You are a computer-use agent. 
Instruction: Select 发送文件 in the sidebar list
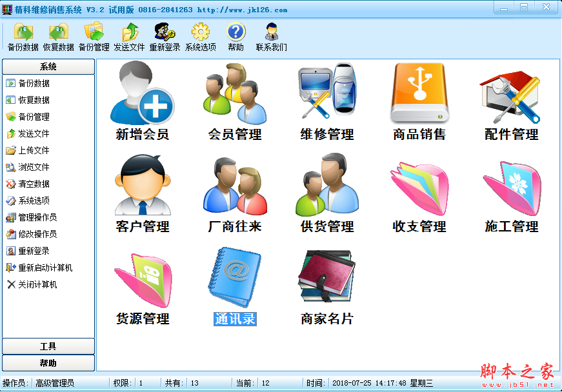coord(28,133)
